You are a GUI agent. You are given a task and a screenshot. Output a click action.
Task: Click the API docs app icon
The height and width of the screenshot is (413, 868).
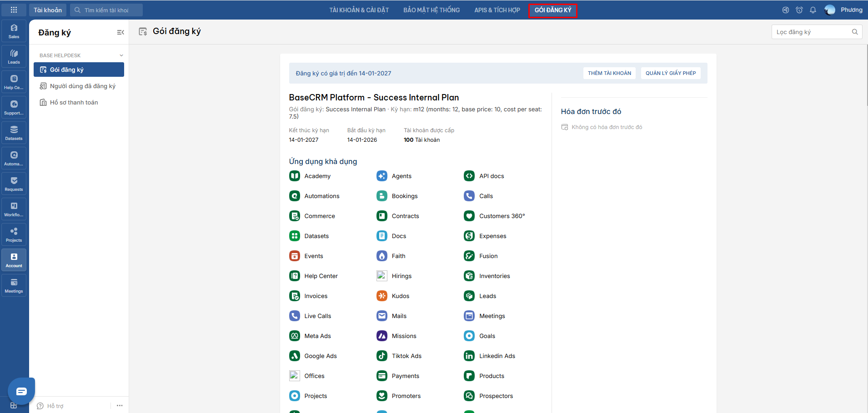469,176
